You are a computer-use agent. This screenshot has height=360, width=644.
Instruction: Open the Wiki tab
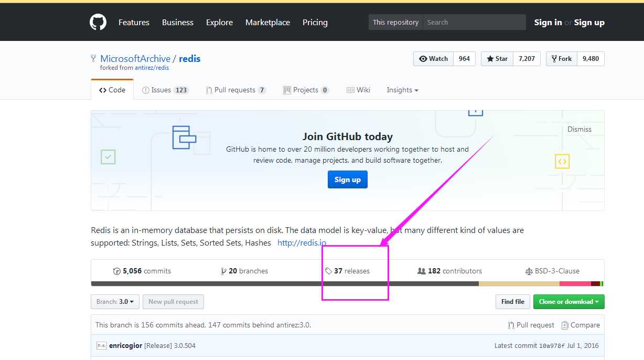358,90
